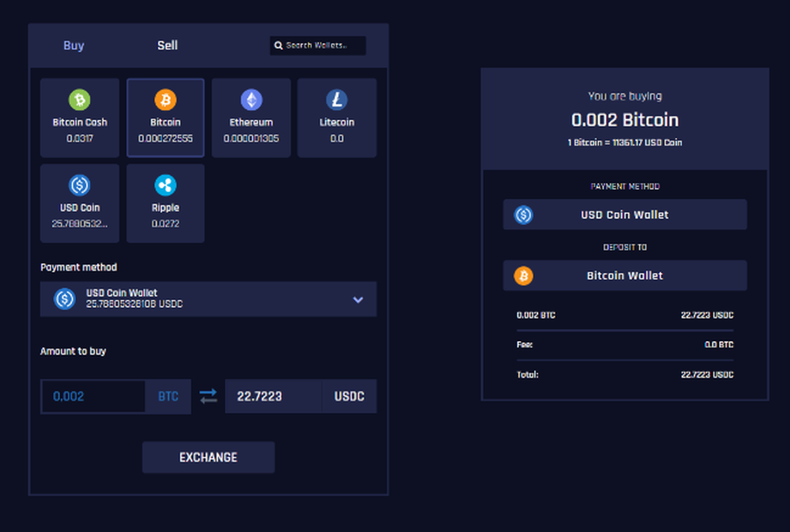This screenshot has height=532, width=790.
Task: Click the Bitcoin icon in summary deposit row
Action: 524,275
